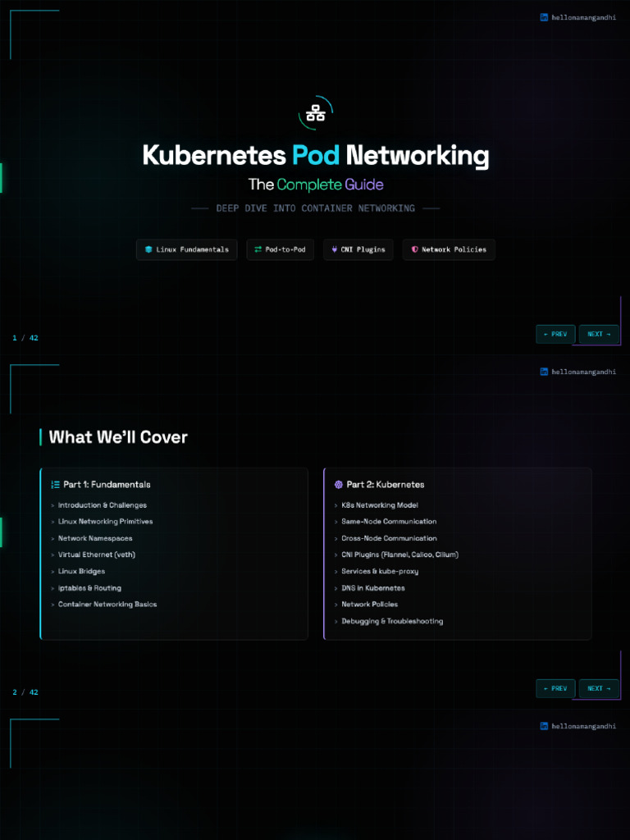Select K8s Networking Model list item
Screen dimensions: 630x840
point(380,505)
